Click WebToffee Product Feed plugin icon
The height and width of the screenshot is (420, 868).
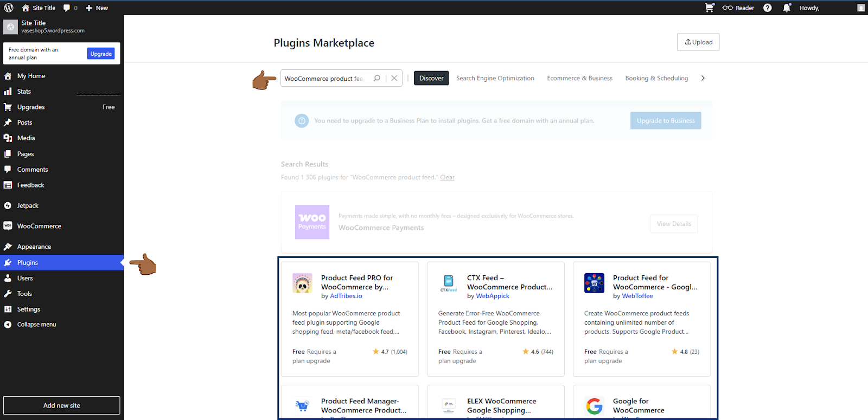(x=594, y=283)
